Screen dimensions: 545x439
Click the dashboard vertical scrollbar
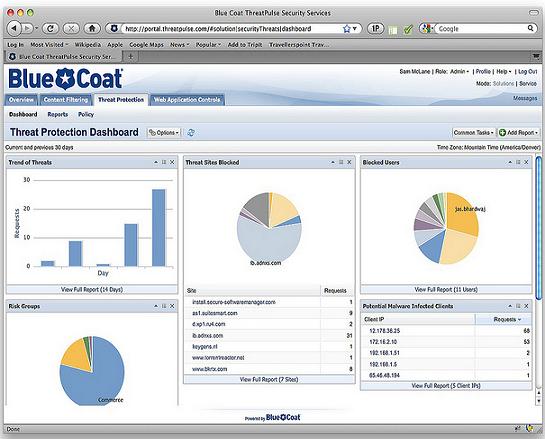coord(539,228)
